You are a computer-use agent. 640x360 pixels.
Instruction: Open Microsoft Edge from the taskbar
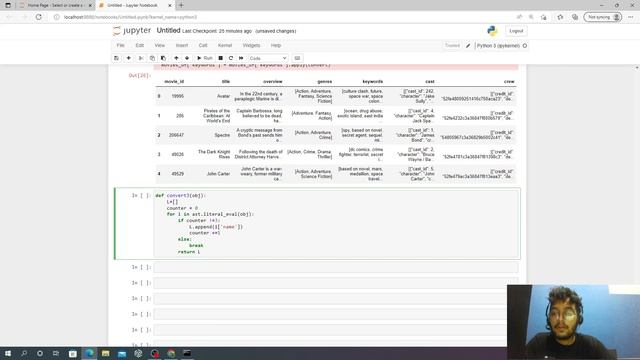89,353
